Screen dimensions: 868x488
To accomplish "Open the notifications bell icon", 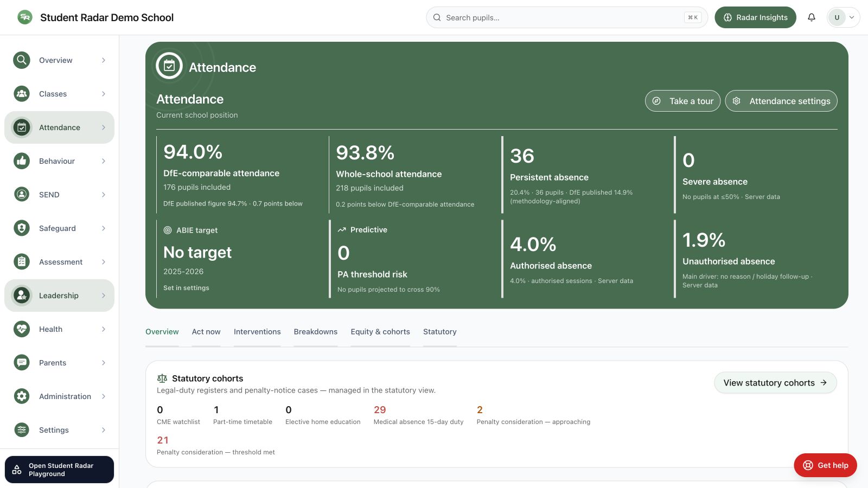I will point(812,17).
